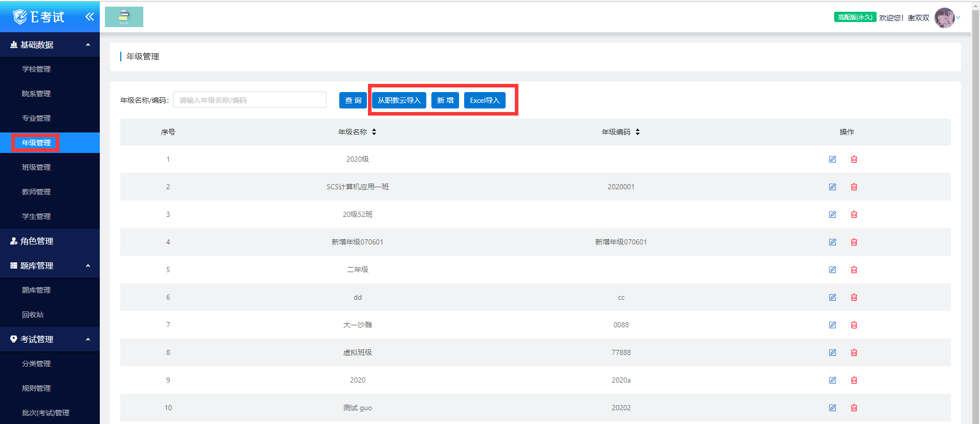Viewport: 980px width, 424px height.
Task: Delete the 大一沙雕 row
Action: point(854,325)
